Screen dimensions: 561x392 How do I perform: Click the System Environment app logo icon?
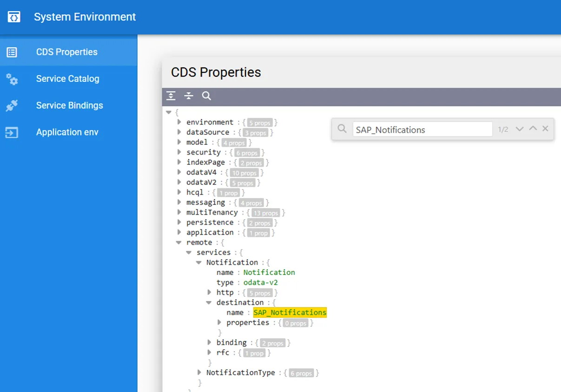[x=14, y=16]
